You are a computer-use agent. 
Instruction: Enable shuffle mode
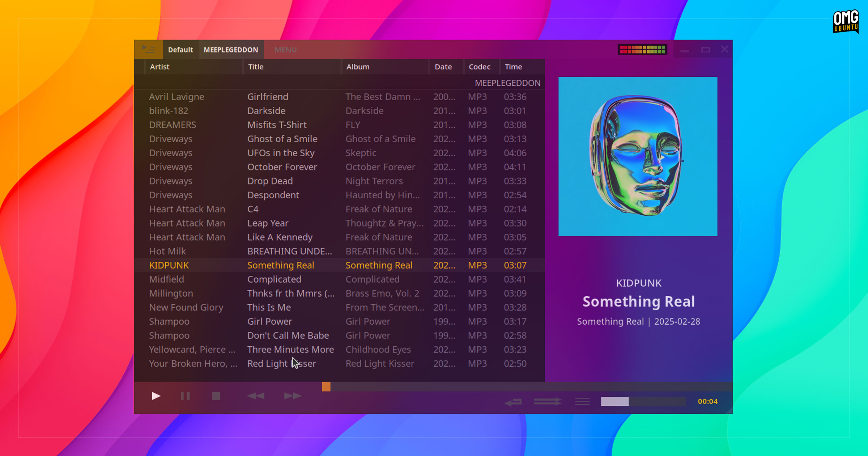pos(546,401)
